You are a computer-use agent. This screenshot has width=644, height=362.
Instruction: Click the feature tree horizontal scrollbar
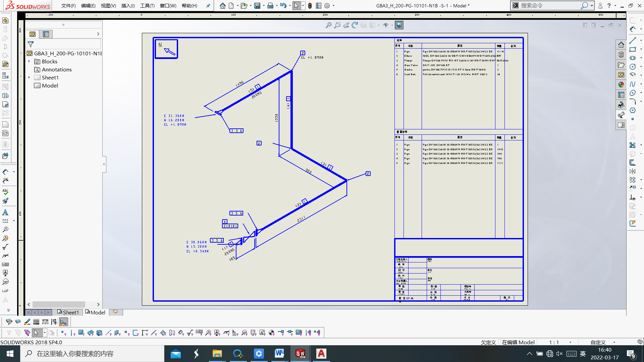59,304
